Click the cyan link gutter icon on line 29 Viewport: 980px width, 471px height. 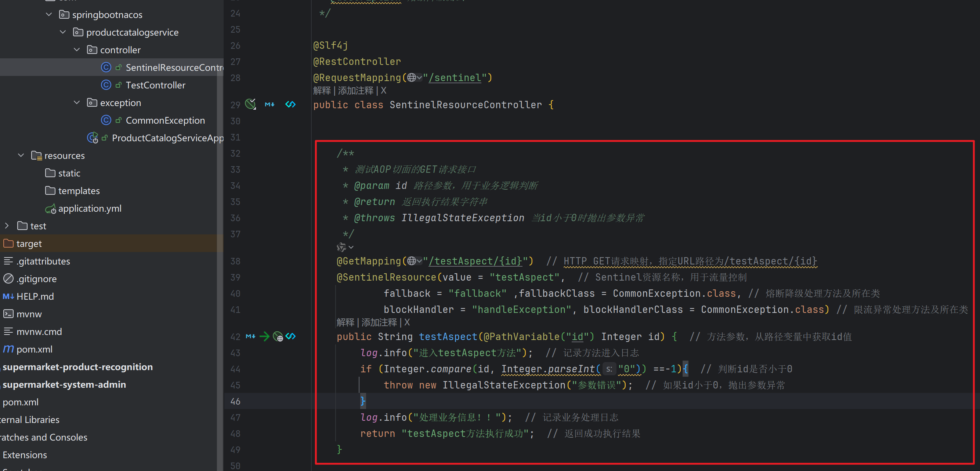pyautogui.click(x=290, y=105)
